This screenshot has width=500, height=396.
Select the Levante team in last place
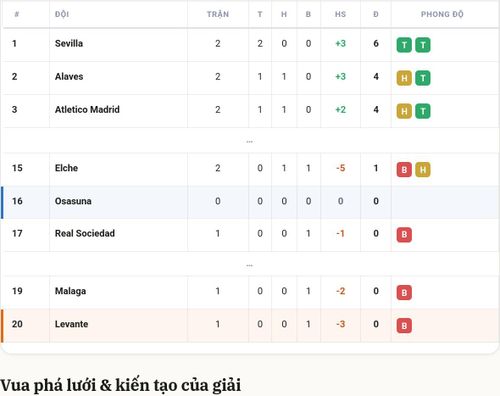coord(71,324)
